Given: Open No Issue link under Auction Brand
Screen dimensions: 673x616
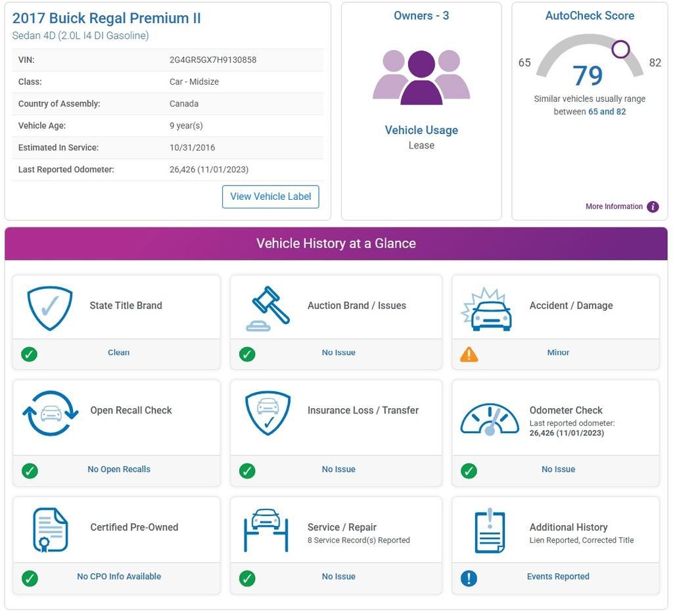Looking at the screenshot, I should (338, 352).
